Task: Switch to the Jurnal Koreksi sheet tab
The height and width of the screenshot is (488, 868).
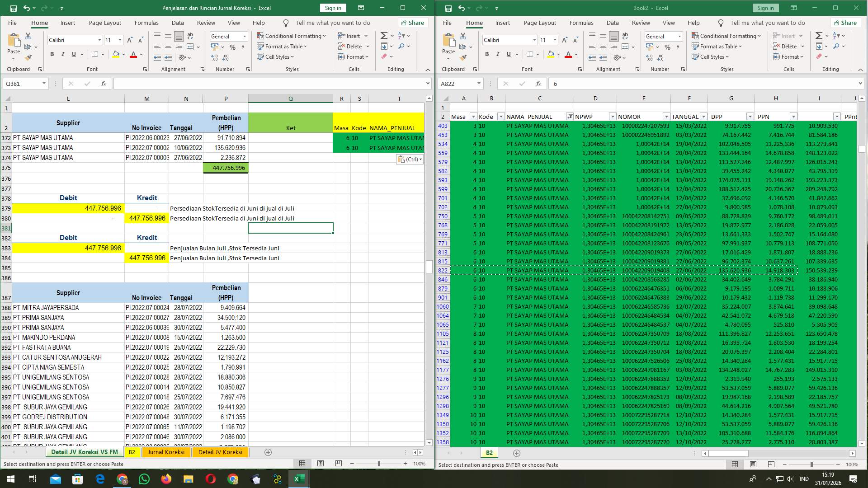Action: pos(166,452)
